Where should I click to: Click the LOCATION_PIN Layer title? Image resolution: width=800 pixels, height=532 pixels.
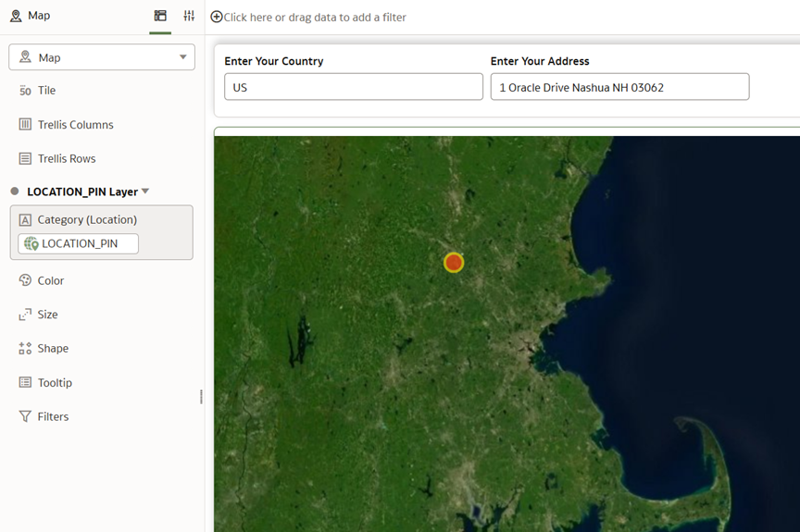click(82, 192)
